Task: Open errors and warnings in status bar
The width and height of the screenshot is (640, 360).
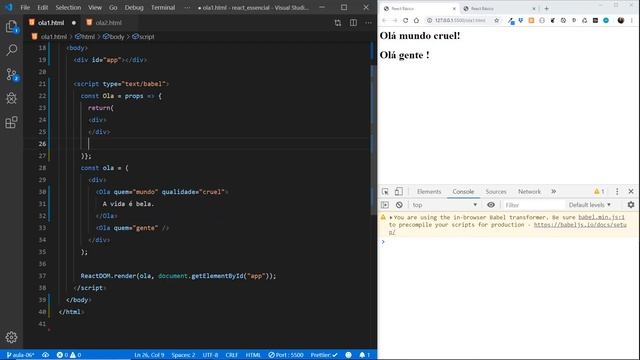Action: [69, 355]
